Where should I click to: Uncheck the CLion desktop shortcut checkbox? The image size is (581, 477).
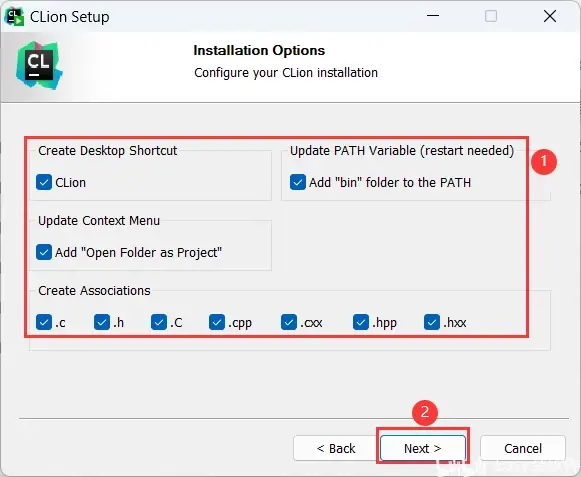[x=44, y=182]
